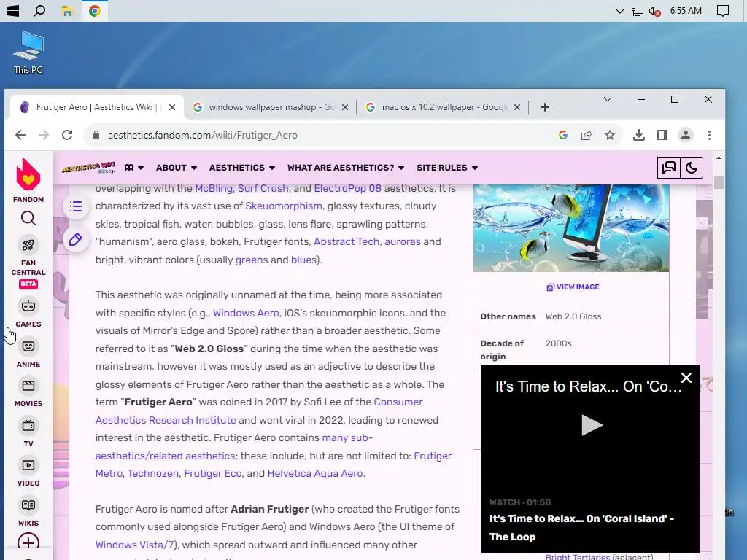The height and width of the screenshot is (560, 747).
Task: Open the Video category icon
Action: pyautogui.click(x=28, y=465)
